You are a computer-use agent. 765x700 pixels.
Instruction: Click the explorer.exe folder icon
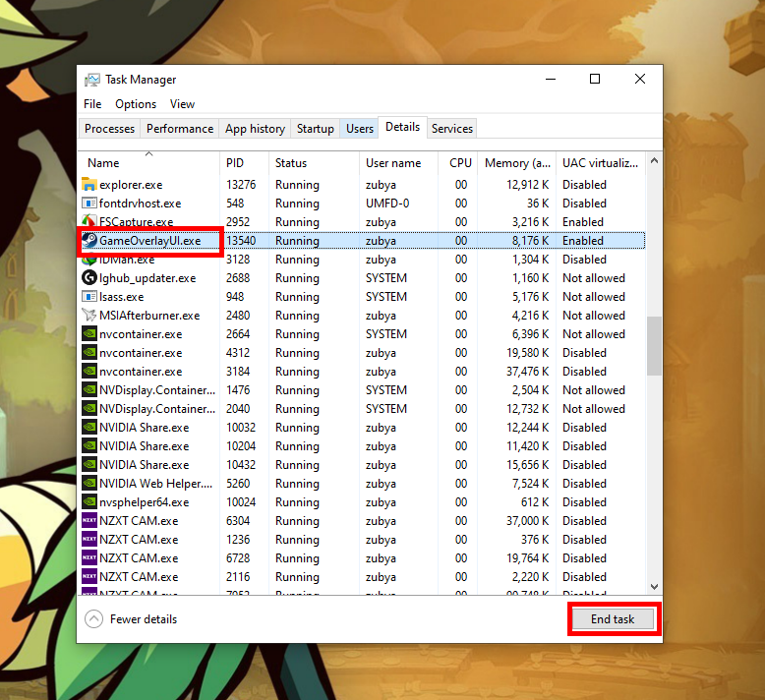click(x=89, y=185)
